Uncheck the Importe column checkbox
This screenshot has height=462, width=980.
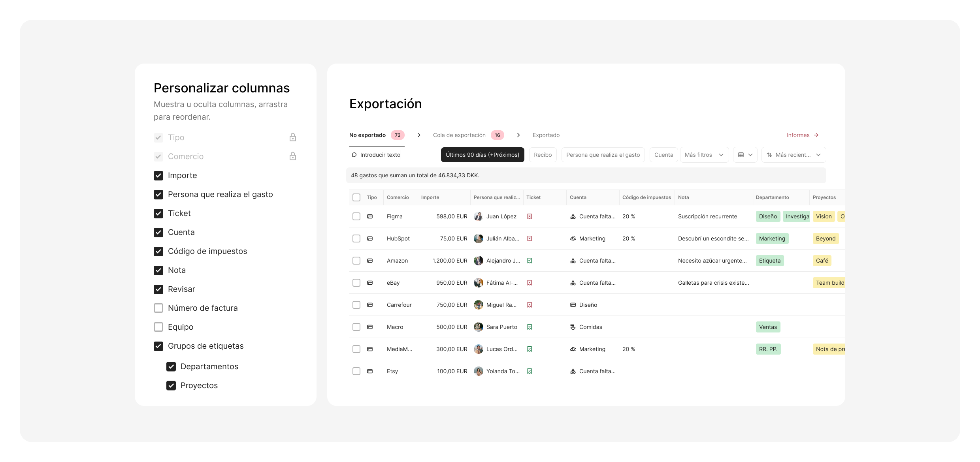coord(158,175)
